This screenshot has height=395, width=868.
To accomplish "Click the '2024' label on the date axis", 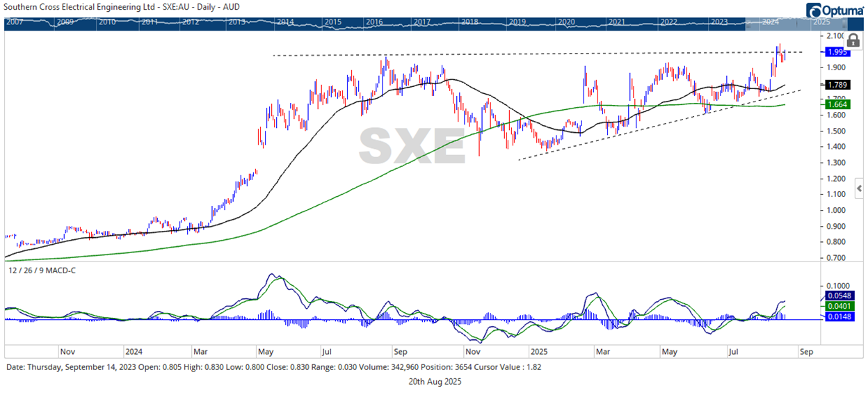I will pyautogui.click(x=134, y=352).
